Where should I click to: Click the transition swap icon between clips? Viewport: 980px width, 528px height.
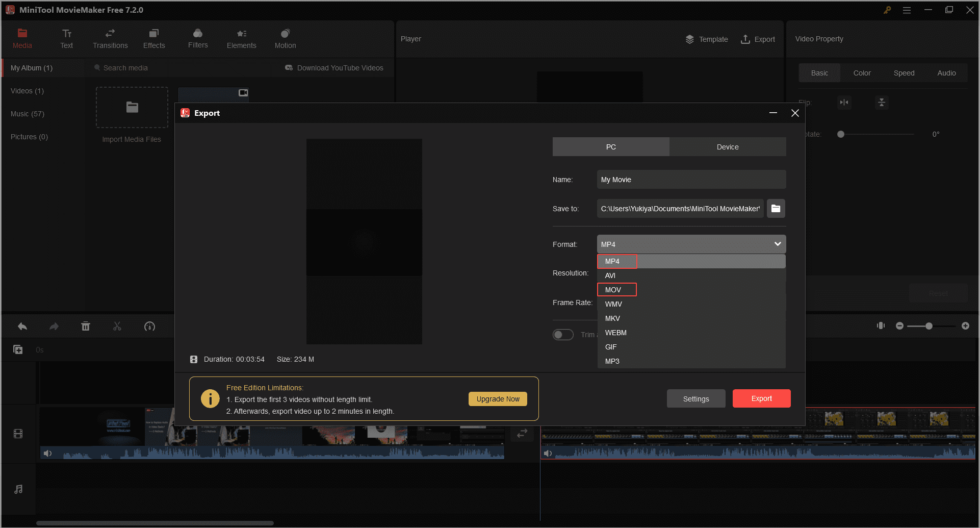(522, 434)
